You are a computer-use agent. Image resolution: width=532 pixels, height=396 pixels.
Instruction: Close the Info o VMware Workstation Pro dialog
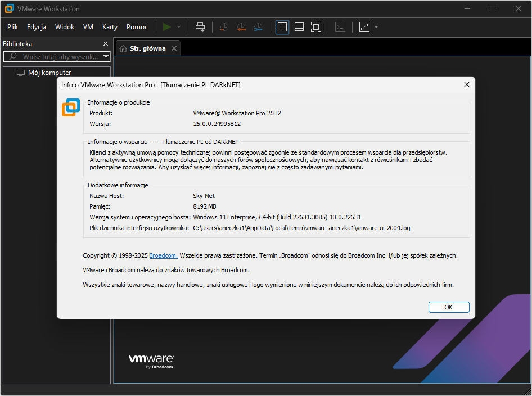tap(467, 84)
